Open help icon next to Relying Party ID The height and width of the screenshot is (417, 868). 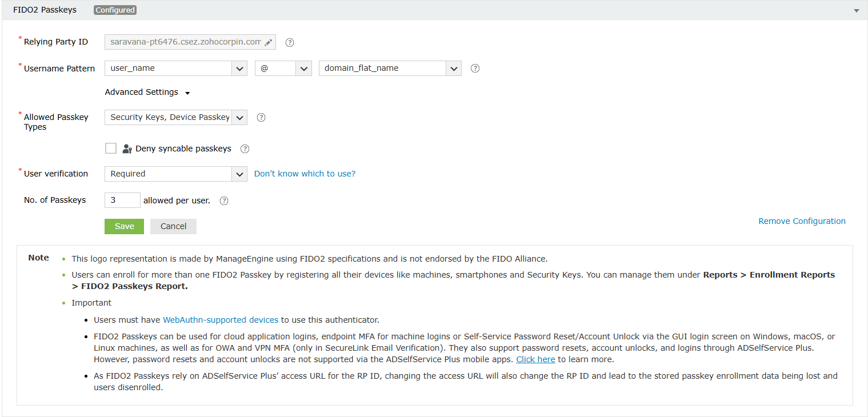290,42
